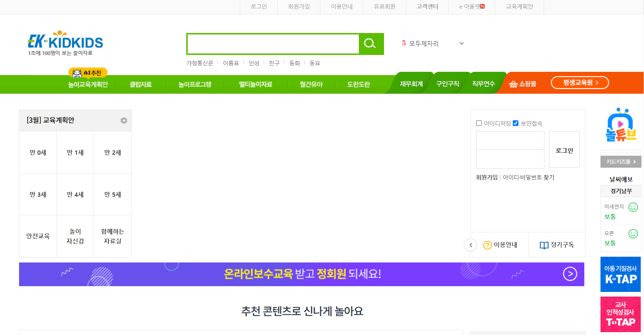The height and width of the screenshot is (335, 644).
Task: Enable the 아이디저장 checkbox
Action: [x=479, y=123]
